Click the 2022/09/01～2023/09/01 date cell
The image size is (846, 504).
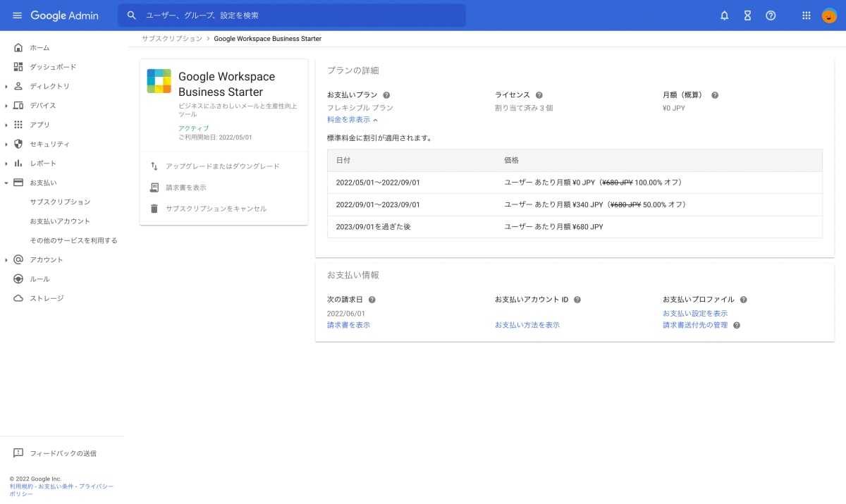pyautogui.click(x=378, y=204)
